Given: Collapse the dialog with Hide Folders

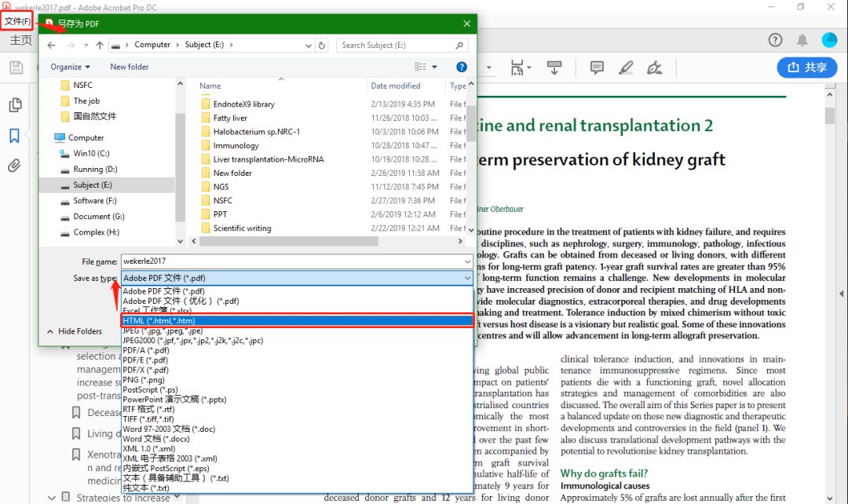Looking at the screenshot, I should point(75,331).
